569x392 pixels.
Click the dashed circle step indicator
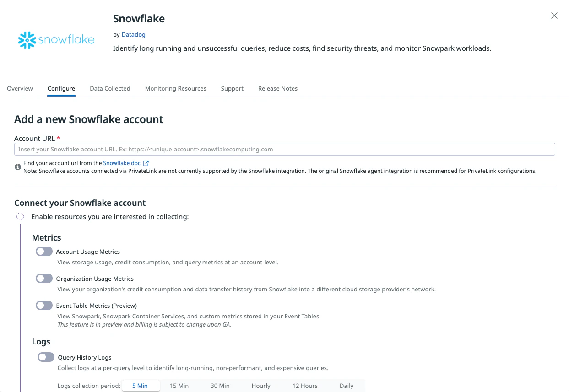pos(20,216)
